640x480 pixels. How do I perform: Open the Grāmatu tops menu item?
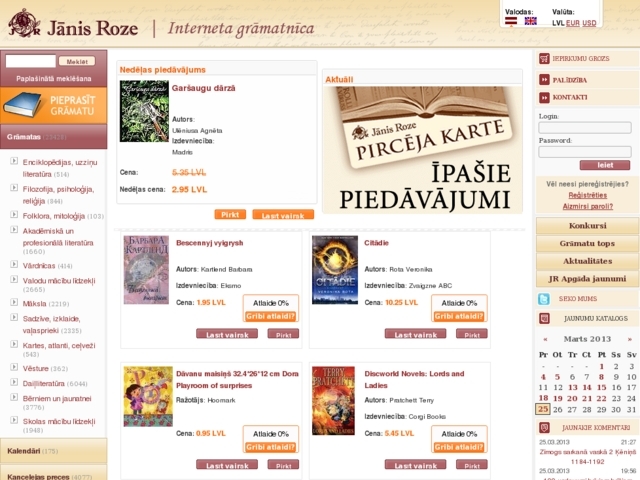pos(587,244)
